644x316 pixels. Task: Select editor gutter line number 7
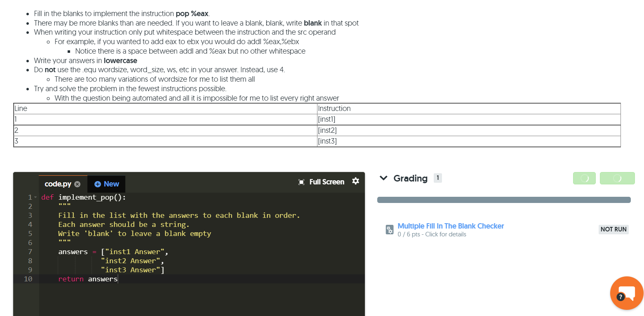tap(30, 252)
